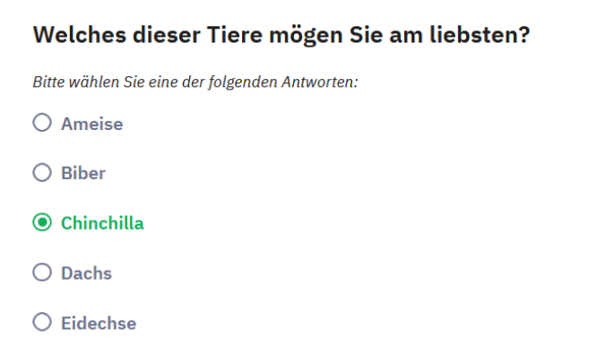Click the green selected radio circle
The width and height of the screenshot is (606, 364).
(42, 223)
